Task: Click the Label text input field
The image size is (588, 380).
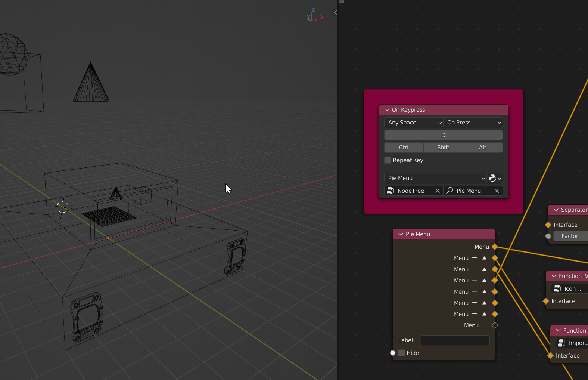Action: (455, 340)
